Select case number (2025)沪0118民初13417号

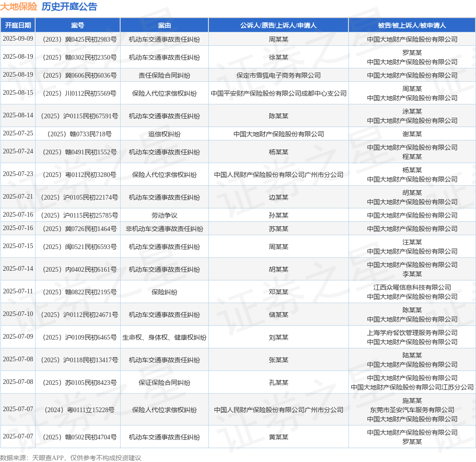coord(78,360)
